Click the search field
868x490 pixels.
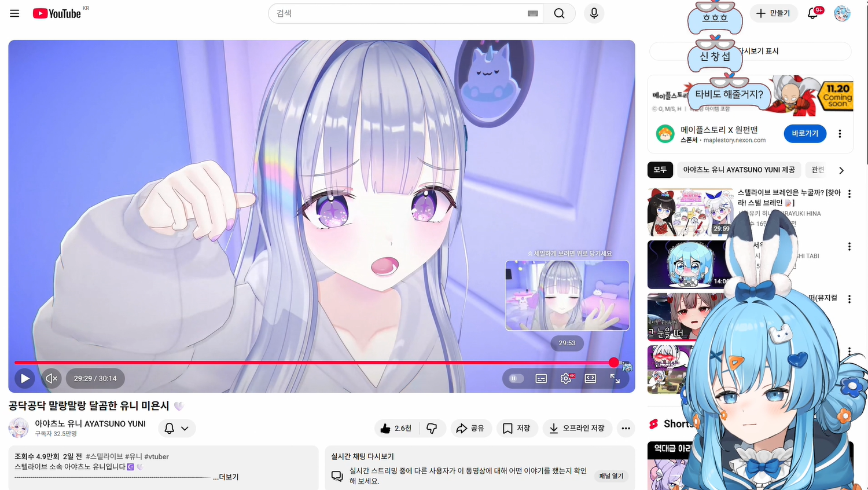(405, 13)
